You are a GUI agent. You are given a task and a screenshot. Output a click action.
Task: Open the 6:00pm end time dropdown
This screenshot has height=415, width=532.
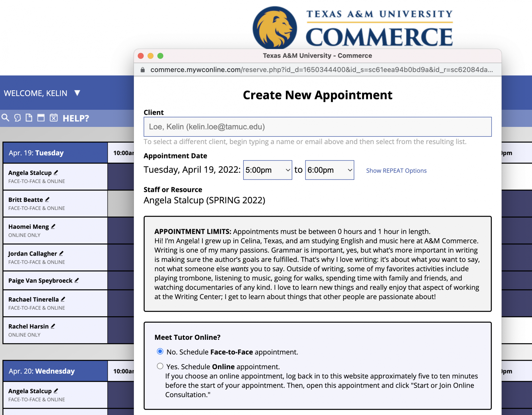point(329,170)
